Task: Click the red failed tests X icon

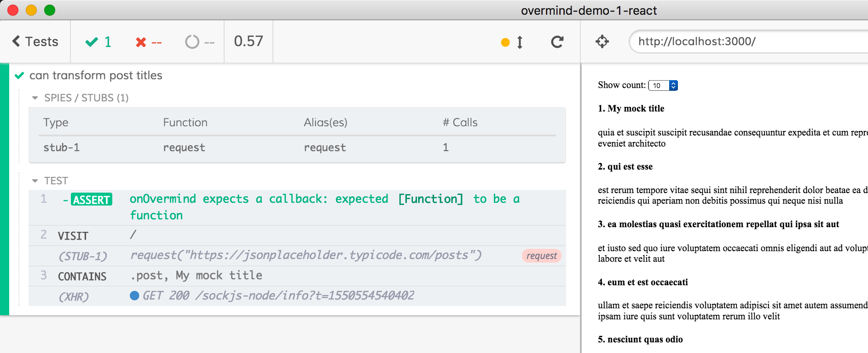Action: (141, 42)
